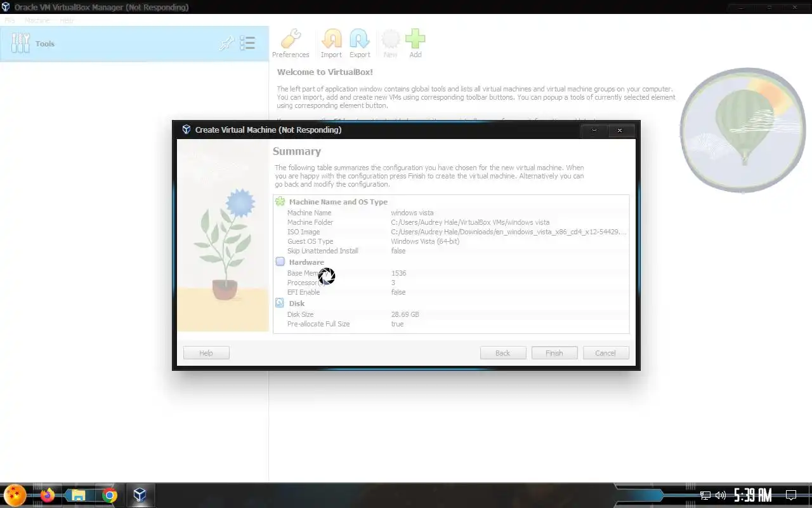This screenshot has width=812, height=508.
Task: Select the Hardware section heading
Action: click(x=306, y=262)
